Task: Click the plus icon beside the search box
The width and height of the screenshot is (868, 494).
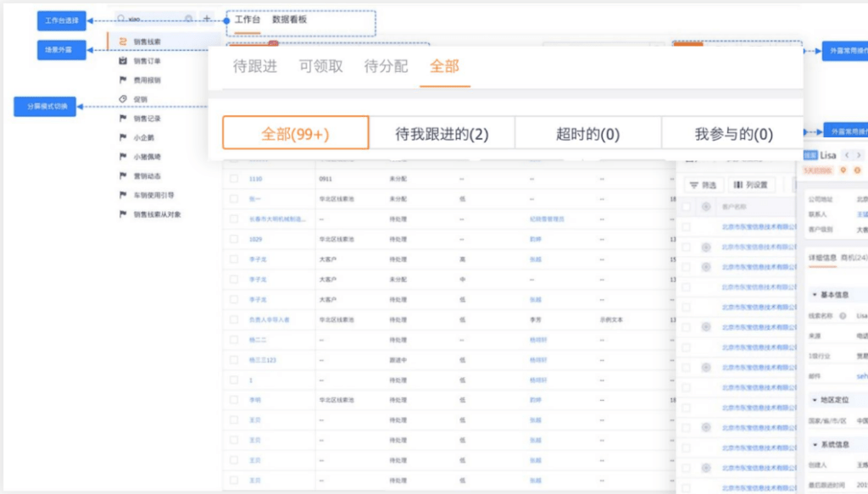Action: [206, 19]
